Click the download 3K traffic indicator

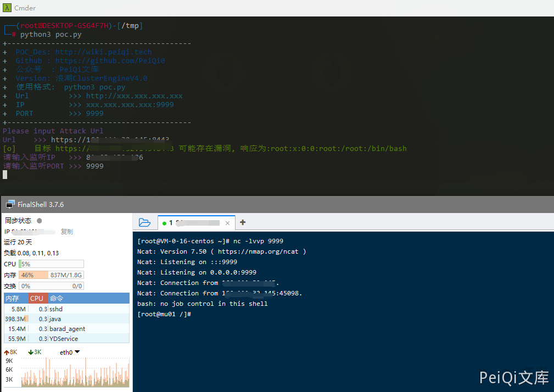point(35,352)
